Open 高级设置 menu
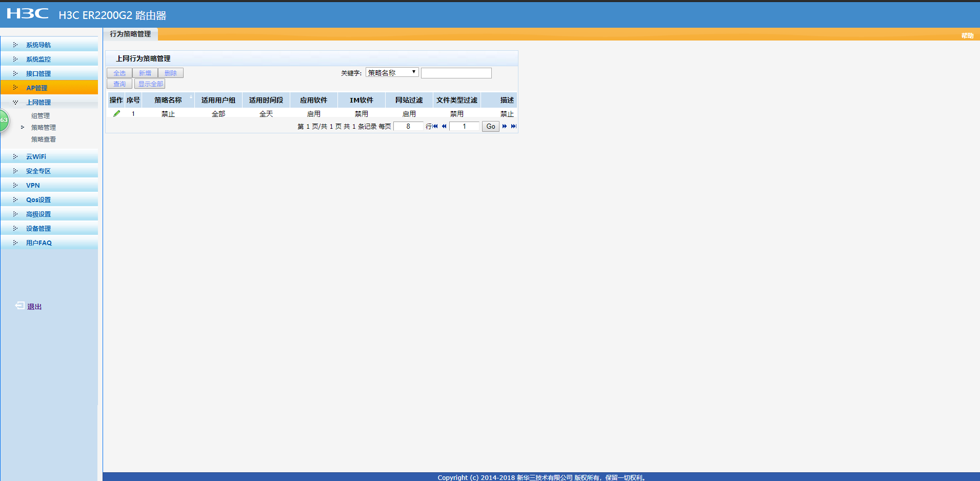The height and width of the screenshot is (481, 980). click(49, 214)
